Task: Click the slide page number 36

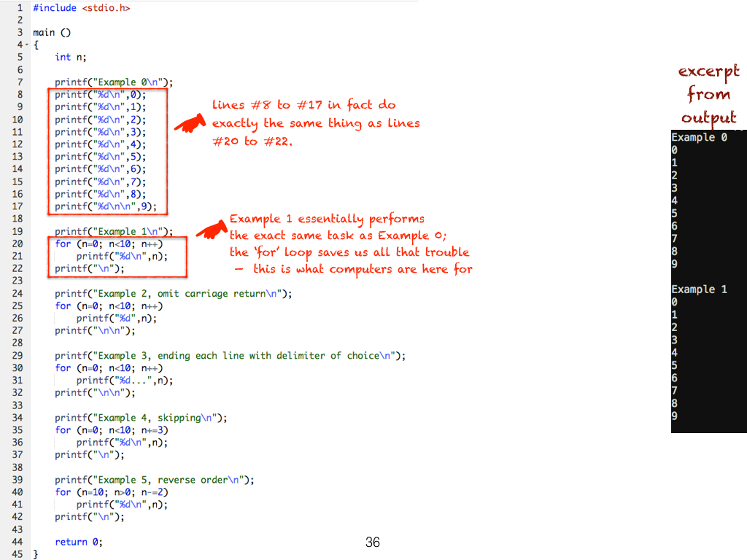Action: [372, 542]
